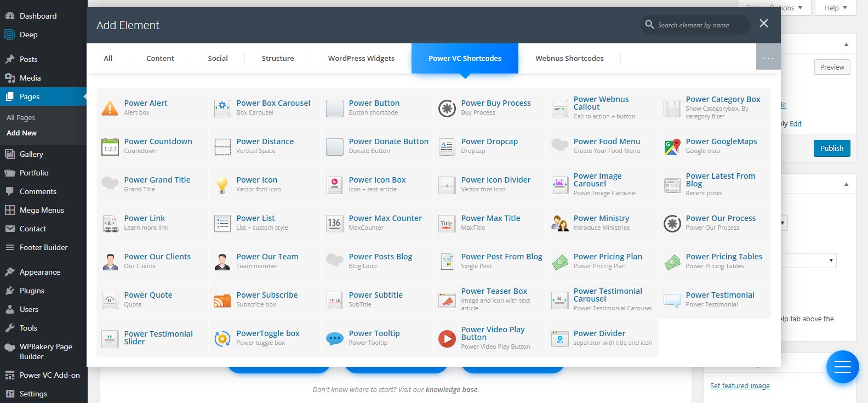Select the Power Pricing Plan money icon
Screen dimensions: 868x403
[x=559, y=262]
